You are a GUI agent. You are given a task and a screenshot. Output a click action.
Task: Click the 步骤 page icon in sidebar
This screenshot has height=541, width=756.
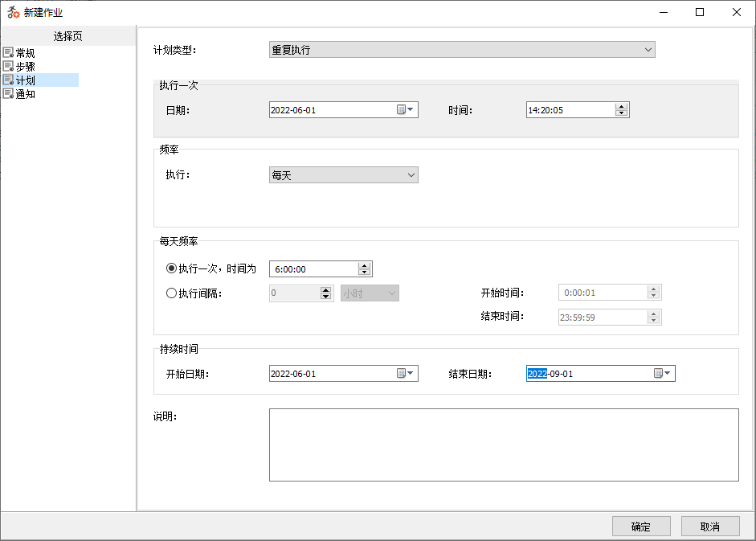coord(8,66)
